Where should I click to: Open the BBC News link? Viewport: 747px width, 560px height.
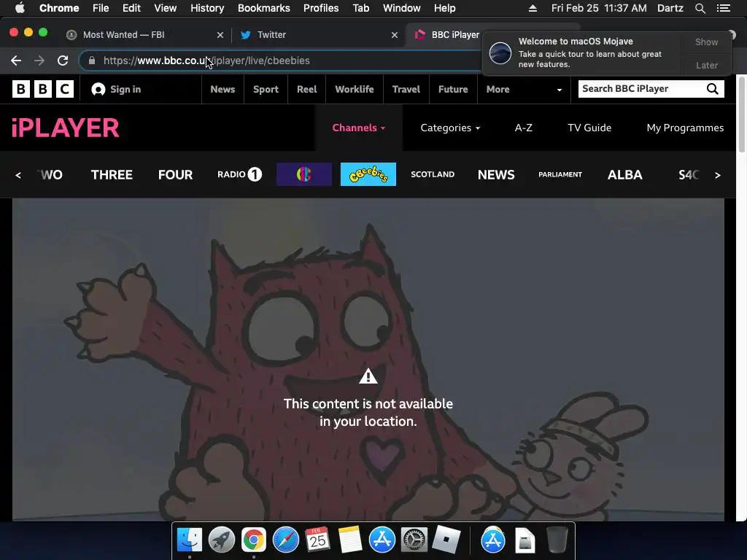(x=222, y=89)
